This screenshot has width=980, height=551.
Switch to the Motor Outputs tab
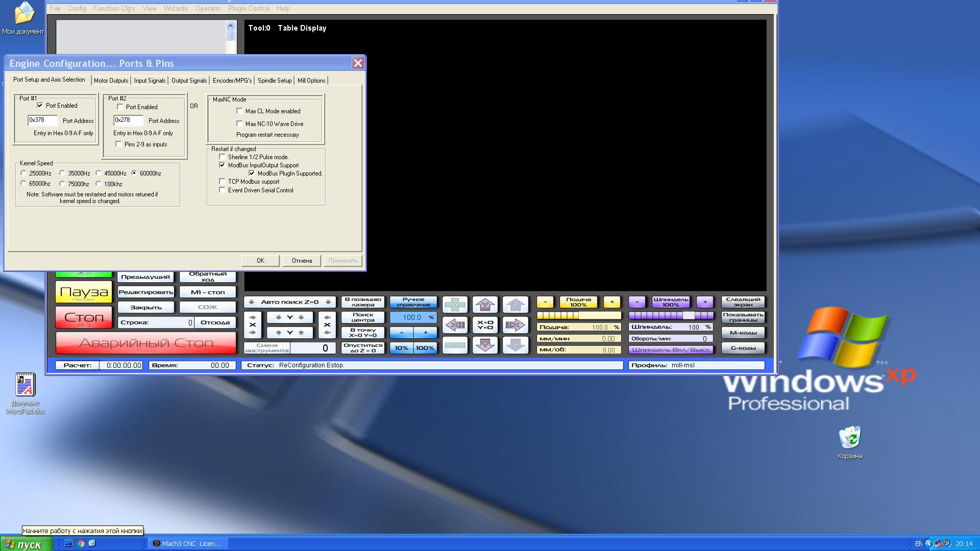(x=111, y=81)
